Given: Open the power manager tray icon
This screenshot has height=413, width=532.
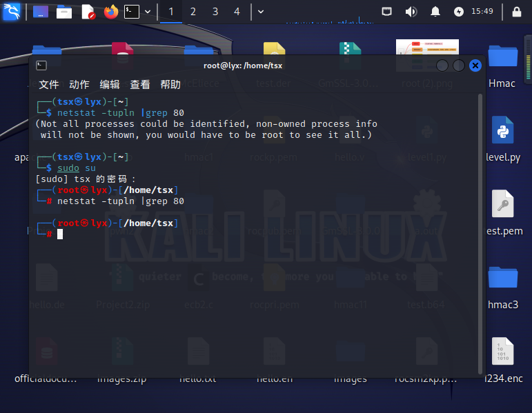Looking at the screenshot, I should click(x=459, y=12).
